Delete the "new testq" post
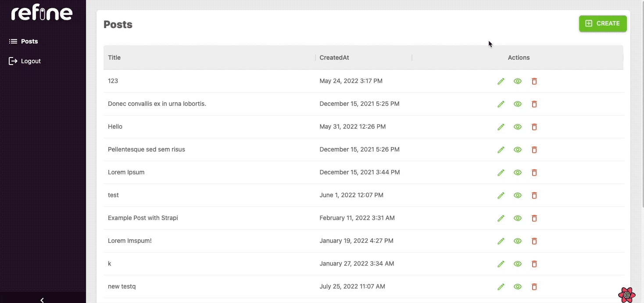 [x=534, y=287]
